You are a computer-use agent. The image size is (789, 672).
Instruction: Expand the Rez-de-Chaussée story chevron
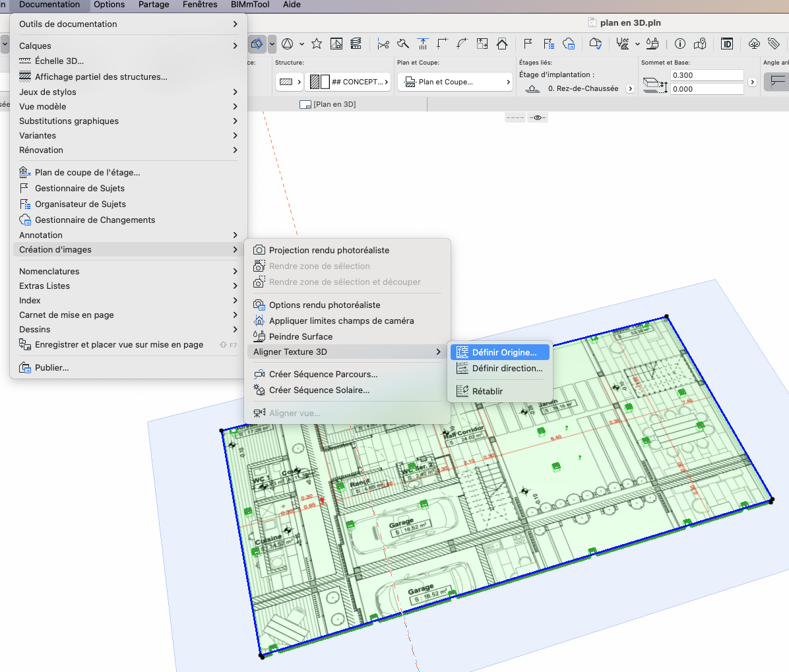630,88
